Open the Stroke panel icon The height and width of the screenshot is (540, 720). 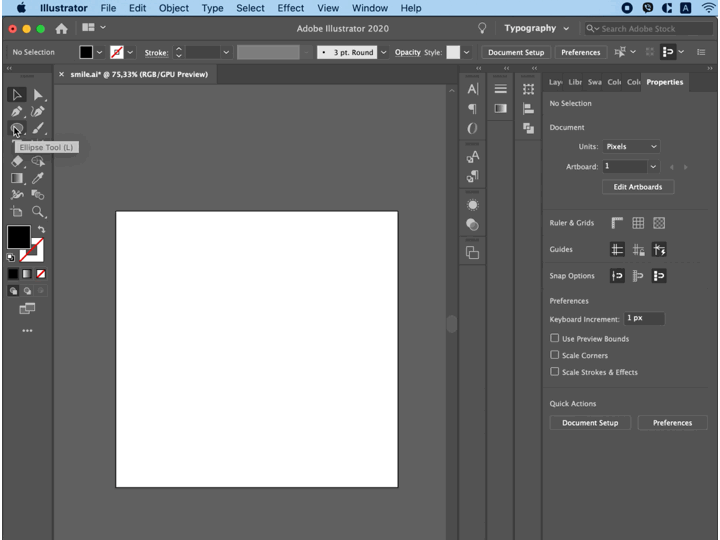501,89
